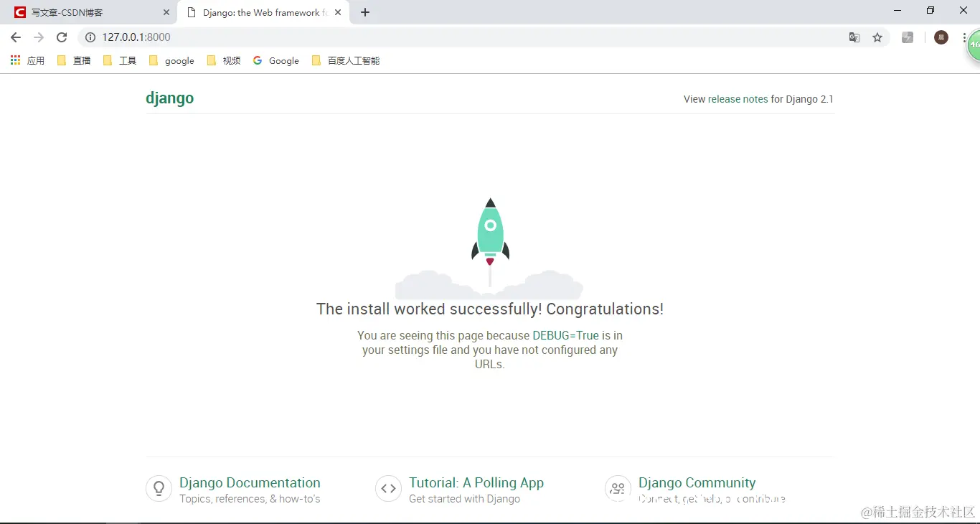Open a new tab with the plus button
Image resolution: width=980 pixels, height=524 pixels.
(x=365, y=12)
